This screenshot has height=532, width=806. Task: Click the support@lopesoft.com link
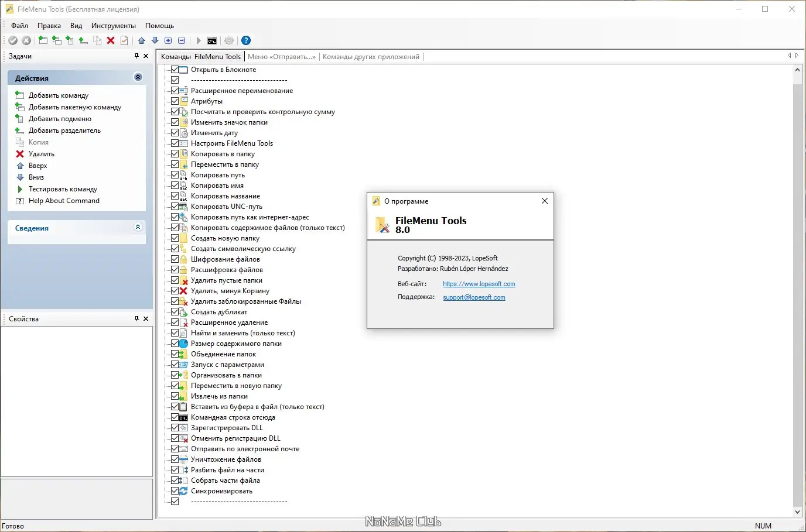click(x=474, y=297)
